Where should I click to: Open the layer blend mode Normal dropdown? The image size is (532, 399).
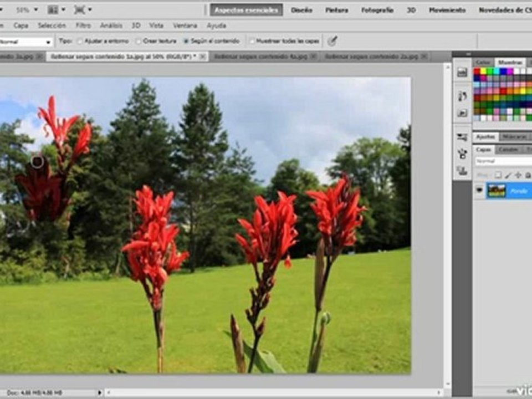click(x=503, y=161)
